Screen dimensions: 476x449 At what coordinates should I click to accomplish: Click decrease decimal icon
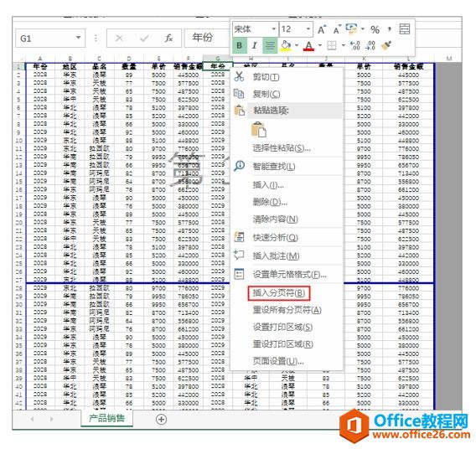point(370,45)
